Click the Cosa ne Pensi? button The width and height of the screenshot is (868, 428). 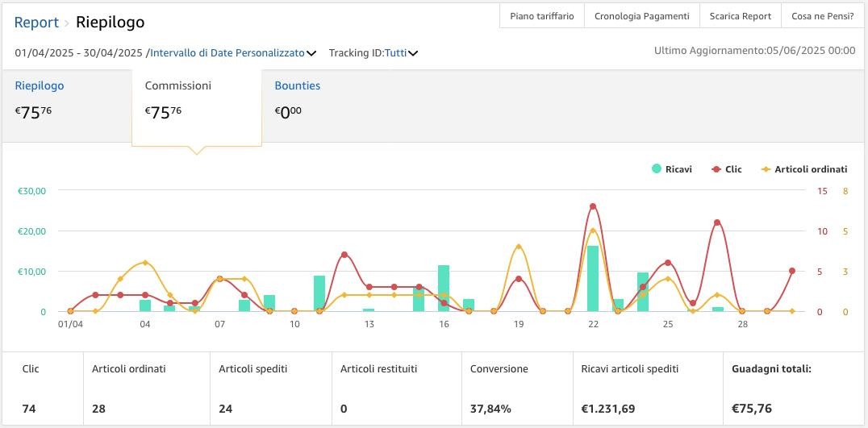point(821,16)
